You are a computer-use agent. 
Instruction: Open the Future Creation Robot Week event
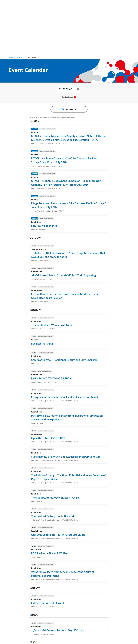pyautogui.click(x=48, y=603)
